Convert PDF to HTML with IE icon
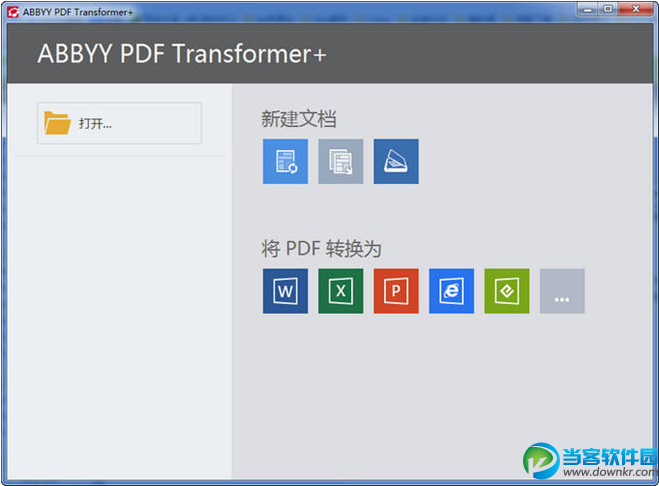Viewport: 659px width, 486px height. tap(451, 291)
